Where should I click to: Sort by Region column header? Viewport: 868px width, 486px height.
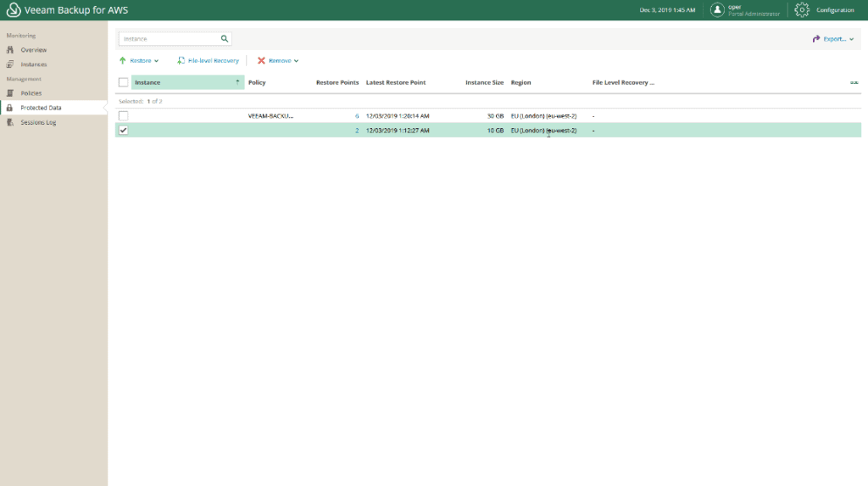(521, 82)
